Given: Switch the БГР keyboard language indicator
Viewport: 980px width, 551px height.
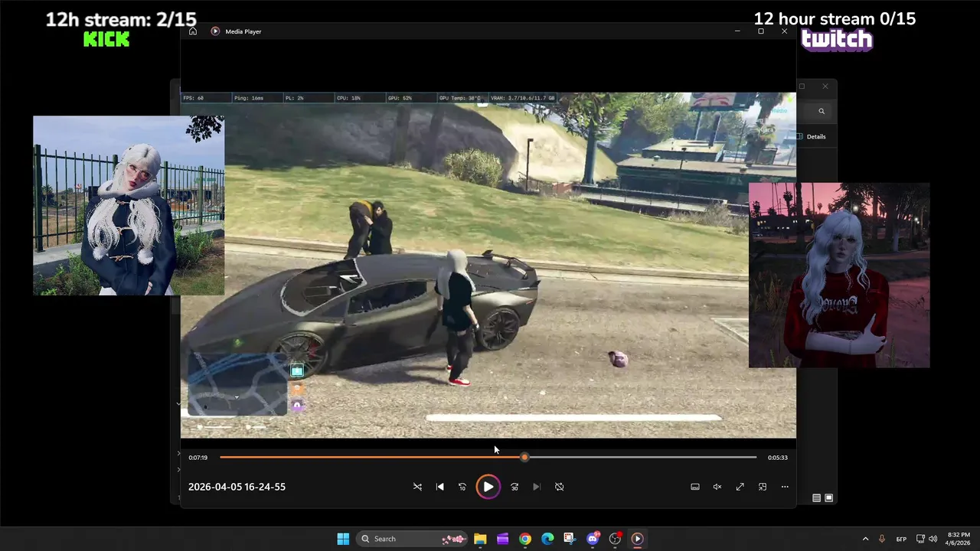Looking at the screenshot, I should [901, 539].
